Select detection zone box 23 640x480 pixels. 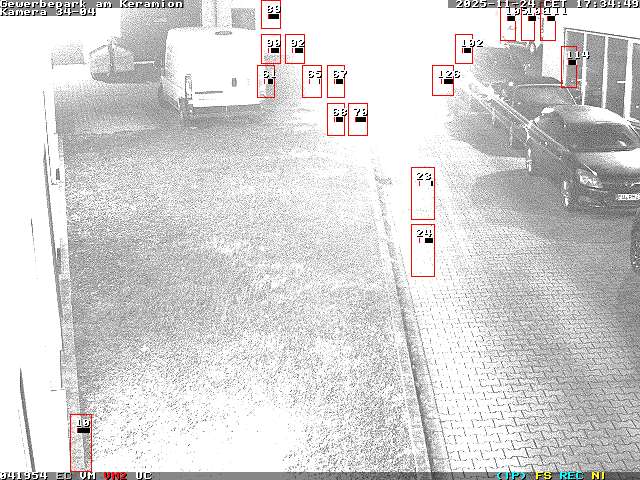click(x=422, y=194)
